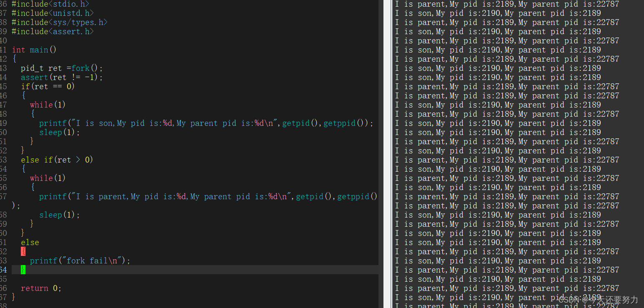Screen dimensions: 644x308
Task: Click the "assert(ret != -1);" statement
Action: (62, 78)
